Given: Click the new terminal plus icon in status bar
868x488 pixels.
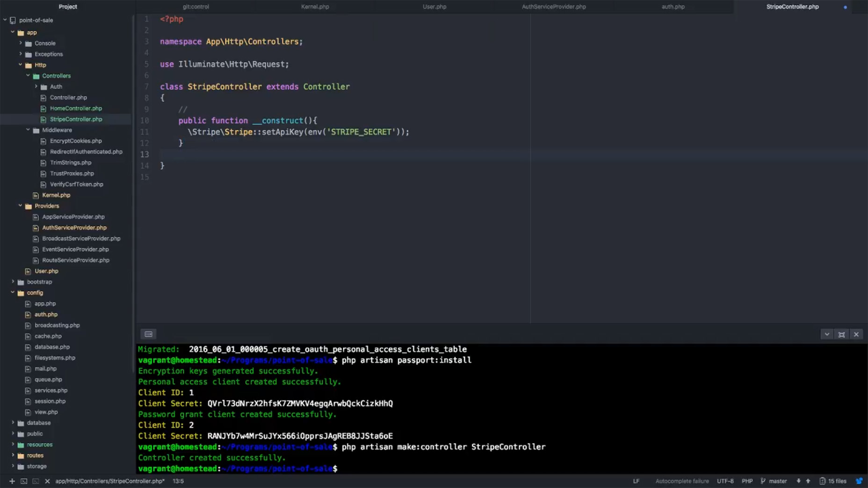Looking at the screenshot, I should pos(12,481).
